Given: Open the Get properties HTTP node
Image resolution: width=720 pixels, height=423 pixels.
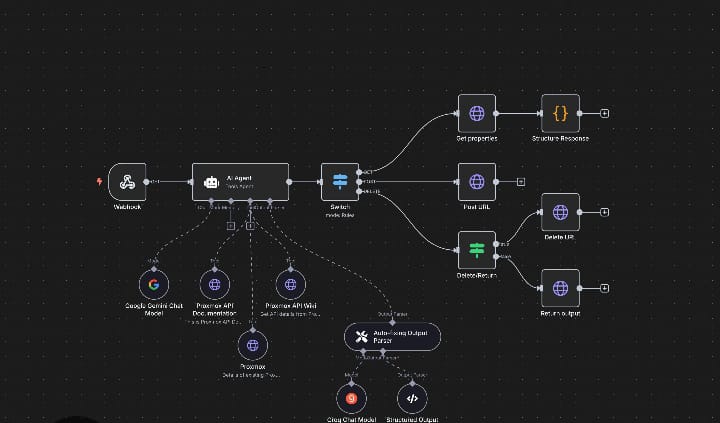Looking at the screenshot, I should (477, 113).
